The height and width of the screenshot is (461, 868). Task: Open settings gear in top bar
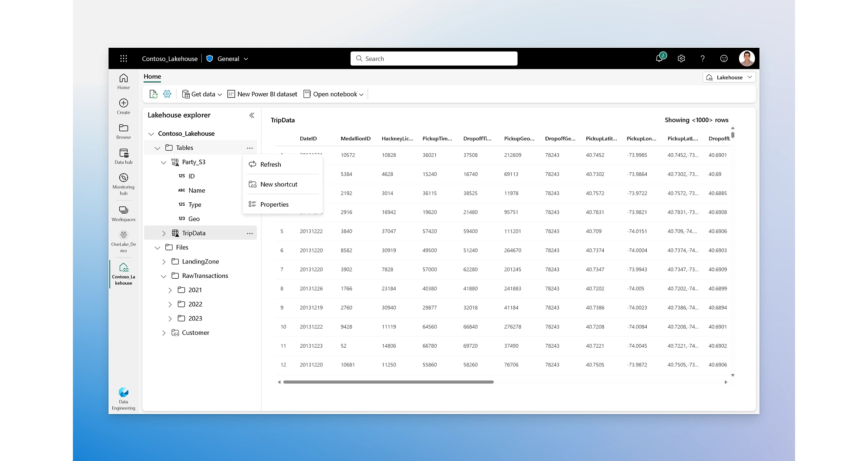(681, 59)
